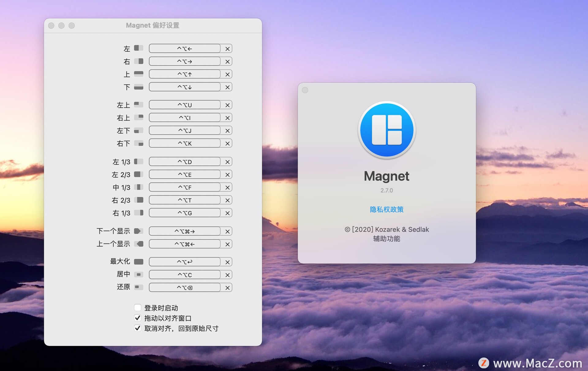The image size is (588, 371).
Task: Click the big Magnet app logo
Action: [x=386, y=130]
